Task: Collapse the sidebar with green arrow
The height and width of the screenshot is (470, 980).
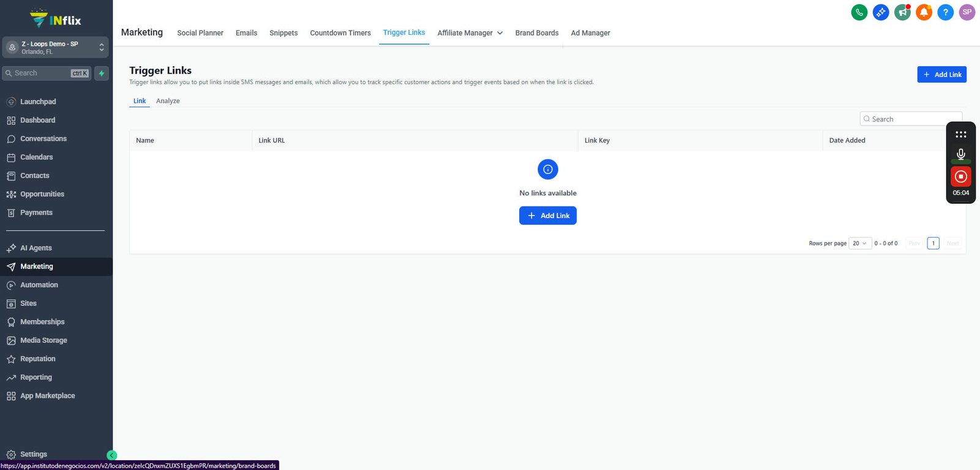Action: tap(111, 455)
